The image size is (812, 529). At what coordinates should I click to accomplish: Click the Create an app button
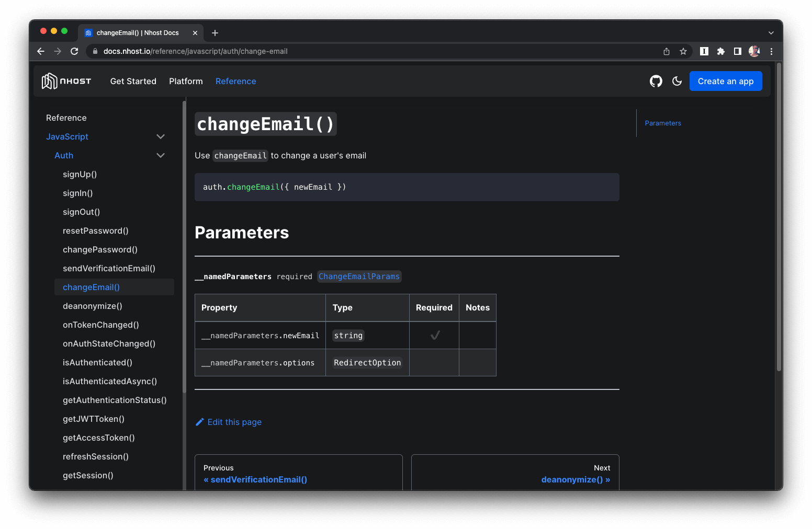pyautogui.click(x=726, y=81)
